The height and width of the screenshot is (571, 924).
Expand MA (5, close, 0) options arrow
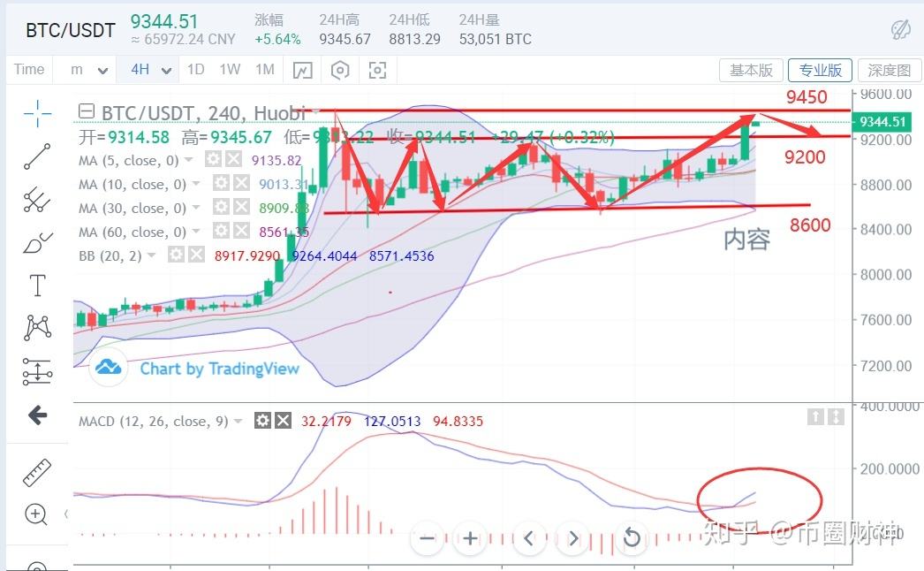click(x=189, y=160)
